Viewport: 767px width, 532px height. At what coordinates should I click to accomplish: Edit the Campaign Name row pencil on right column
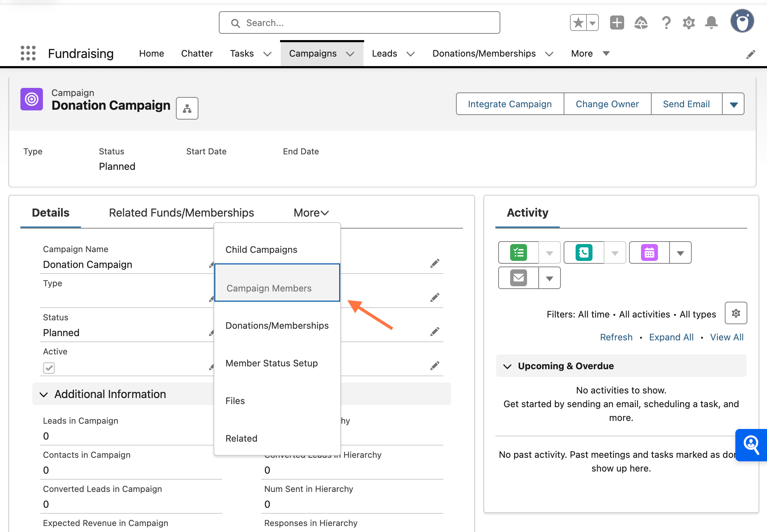pos(435,263)
